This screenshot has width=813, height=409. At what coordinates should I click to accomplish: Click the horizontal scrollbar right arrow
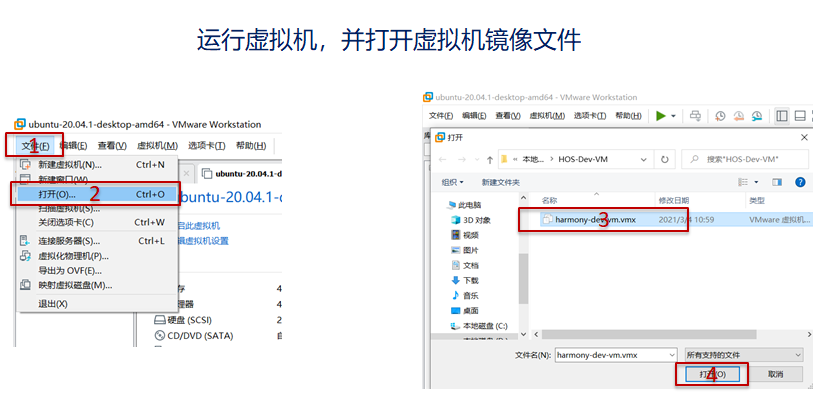809,334
